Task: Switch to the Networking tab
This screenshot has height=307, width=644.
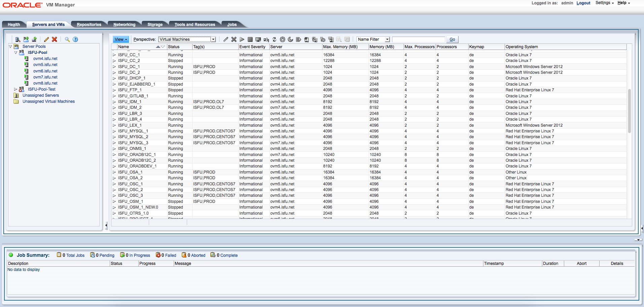Action: tap(124, 25)
